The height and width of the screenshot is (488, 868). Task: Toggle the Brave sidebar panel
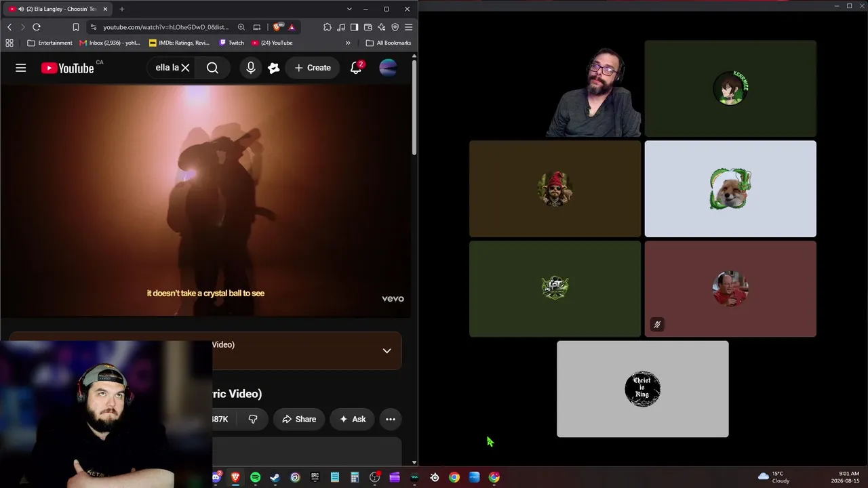354,27
